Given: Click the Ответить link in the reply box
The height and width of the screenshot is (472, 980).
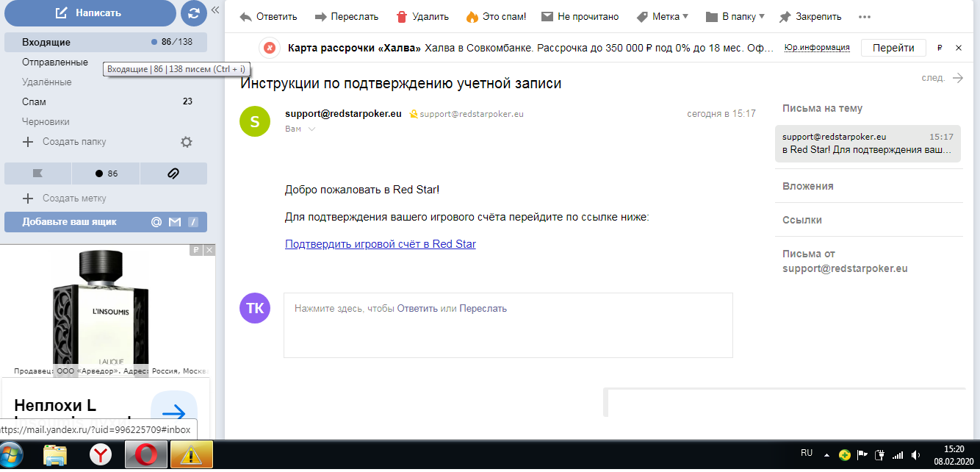Looking at the screenshot, I should click(x=417, y=309).
